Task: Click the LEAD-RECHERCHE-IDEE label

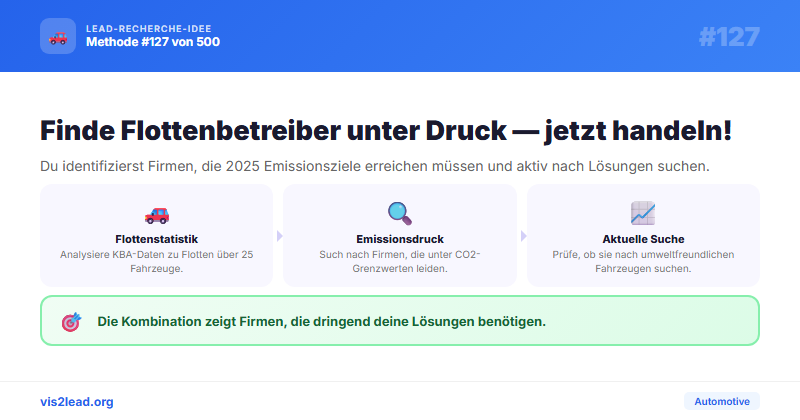Action: 148,29
